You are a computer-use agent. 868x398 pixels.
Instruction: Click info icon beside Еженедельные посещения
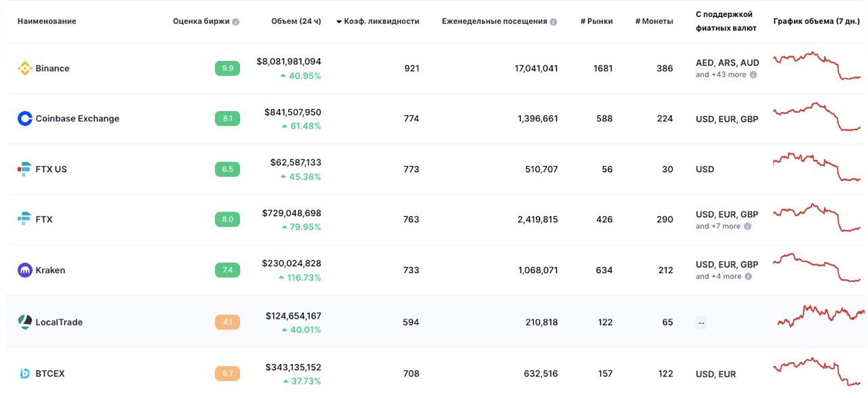tap(553, 22)
